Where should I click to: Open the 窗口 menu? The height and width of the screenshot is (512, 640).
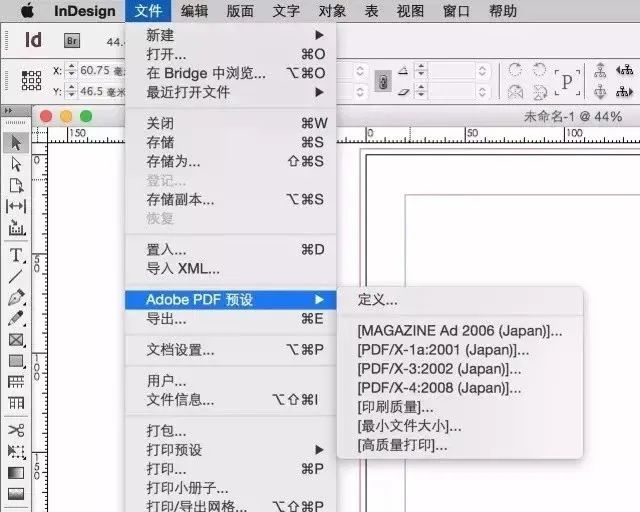click(x=456, y=11)
